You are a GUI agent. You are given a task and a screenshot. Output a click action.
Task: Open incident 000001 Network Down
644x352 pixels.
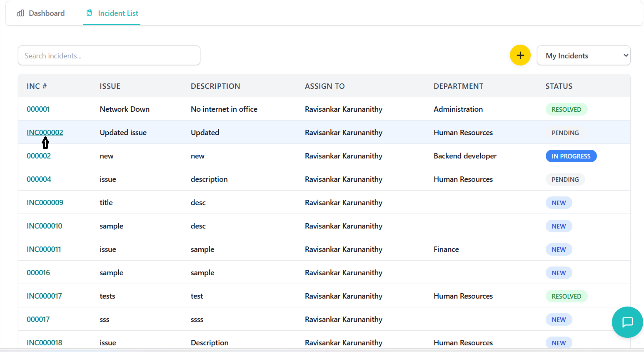(x=38, y=109)
